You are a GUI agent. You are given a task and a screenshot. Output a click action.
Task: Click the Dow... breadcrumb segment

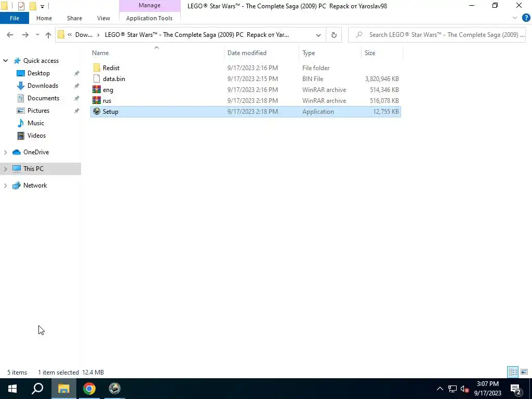click(84, 35)
